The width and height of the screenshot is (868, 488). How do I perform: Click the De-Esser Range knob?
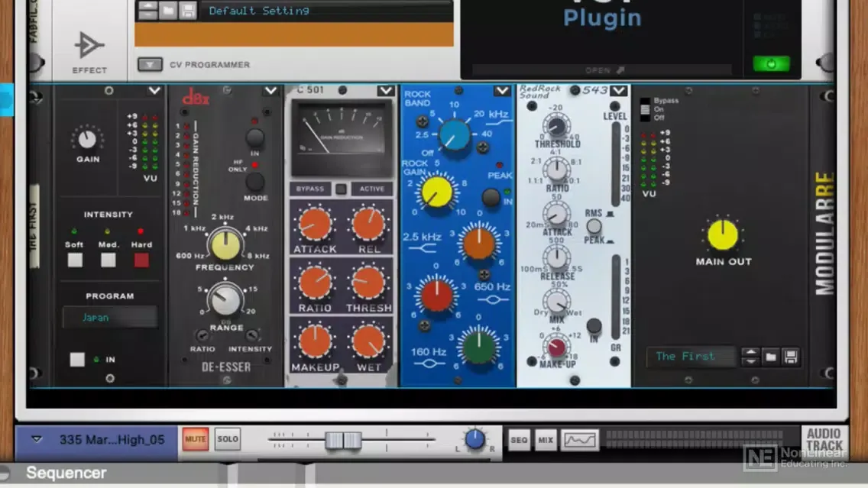pyautogui.click(x=225, y=299)
